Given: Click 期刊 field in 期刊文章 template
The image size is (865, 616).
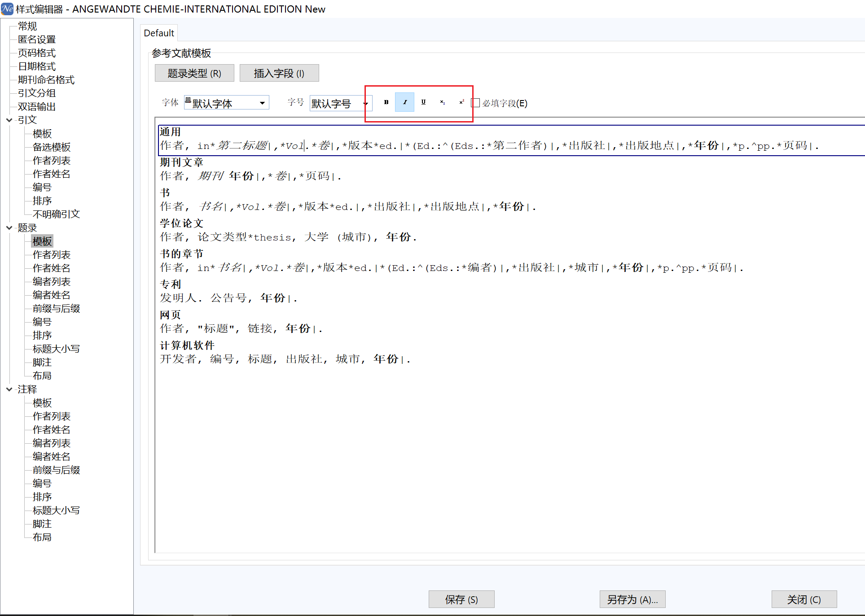Looking at the screenshot, I should point(211,176).
